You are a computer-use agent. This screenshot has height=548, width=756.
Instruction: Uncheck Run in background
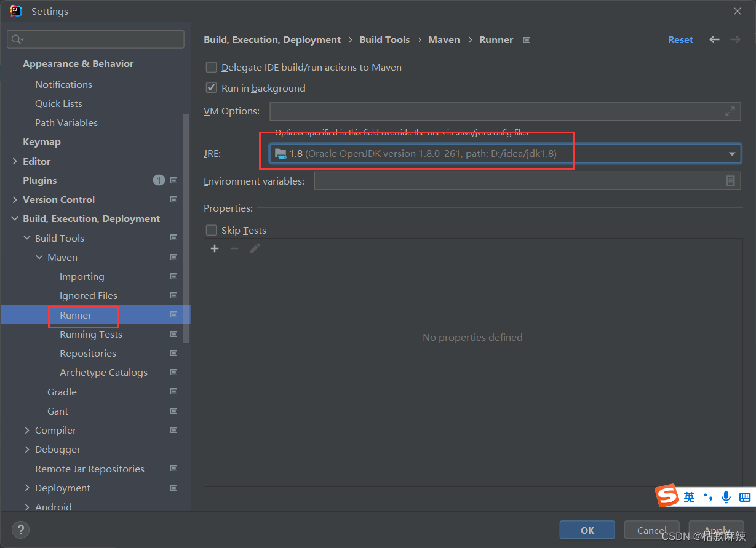tap(211, 88)
